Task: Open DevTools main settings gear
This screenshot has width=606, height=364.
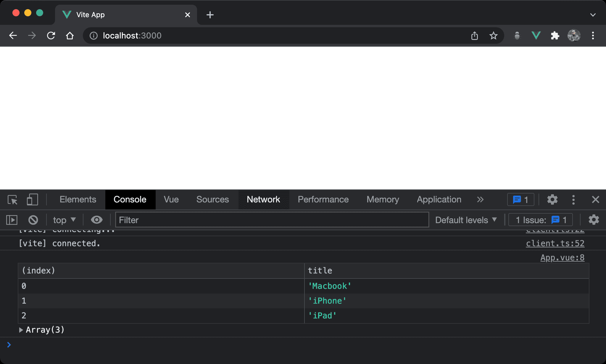Action: pyautogui.click(x=552, y=200)
